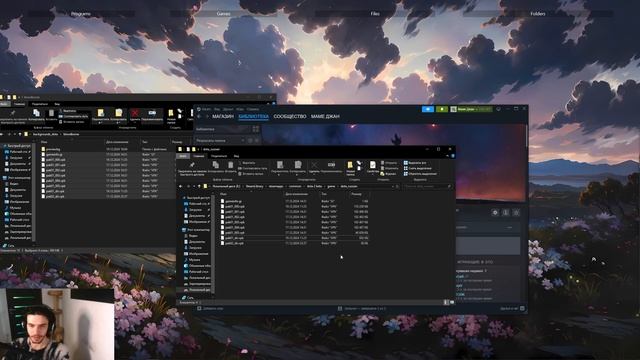The image size is (640, 360).
Task: Open address bar history dropdown in front Explorer
Action: tap(392, 186)
